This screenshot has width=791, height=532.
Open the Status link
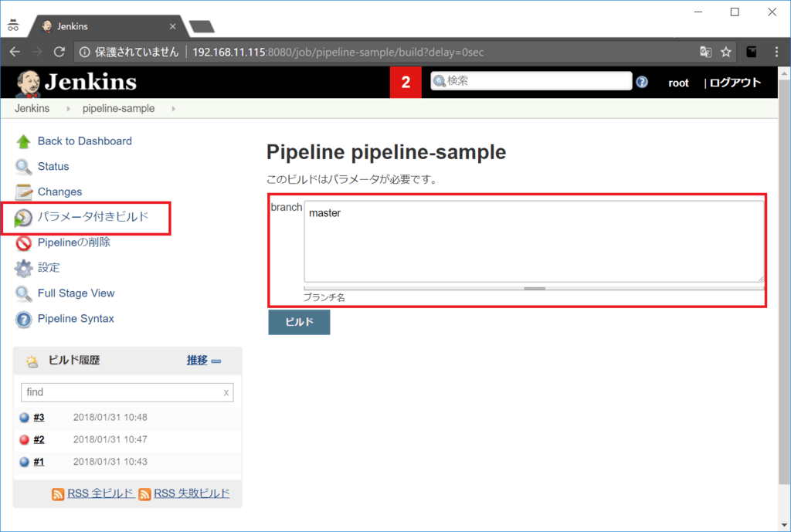pyautogui.click(x=53, y=167)
